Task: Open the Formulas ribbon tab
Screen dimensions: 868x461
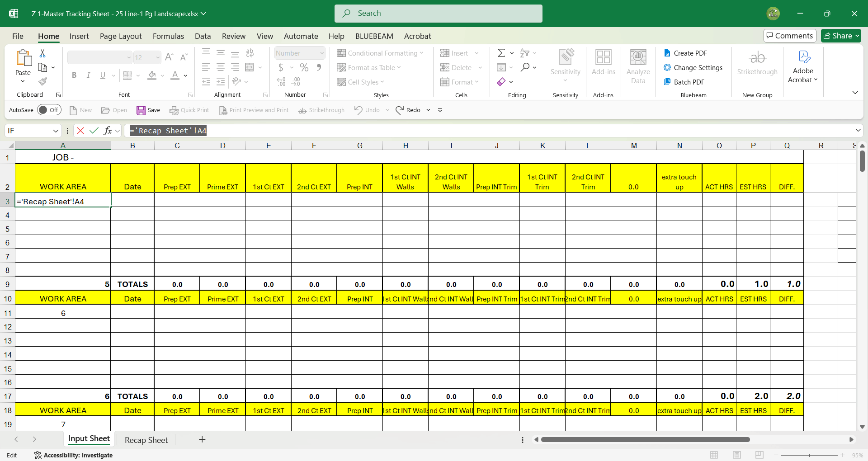Action: [x=168, y=36]
